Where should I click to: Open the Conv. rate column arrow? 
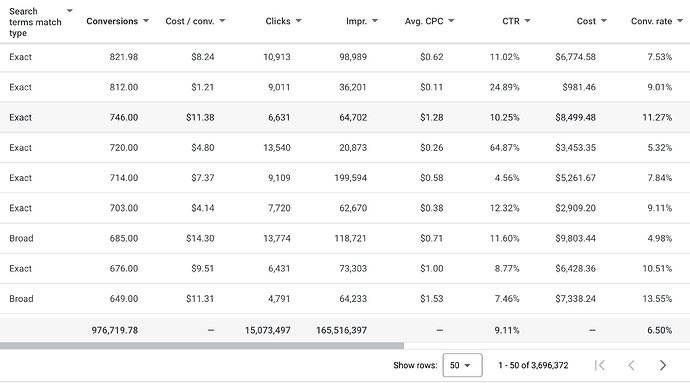(680, 21)
